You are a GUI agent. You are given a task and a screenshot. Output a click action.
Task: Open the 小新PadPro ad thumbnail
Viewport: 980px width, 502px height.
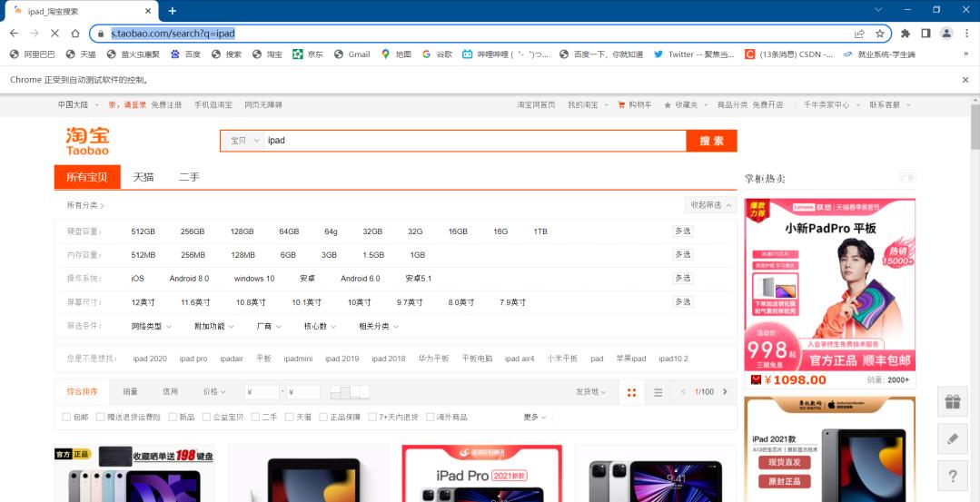coord(830,285)
